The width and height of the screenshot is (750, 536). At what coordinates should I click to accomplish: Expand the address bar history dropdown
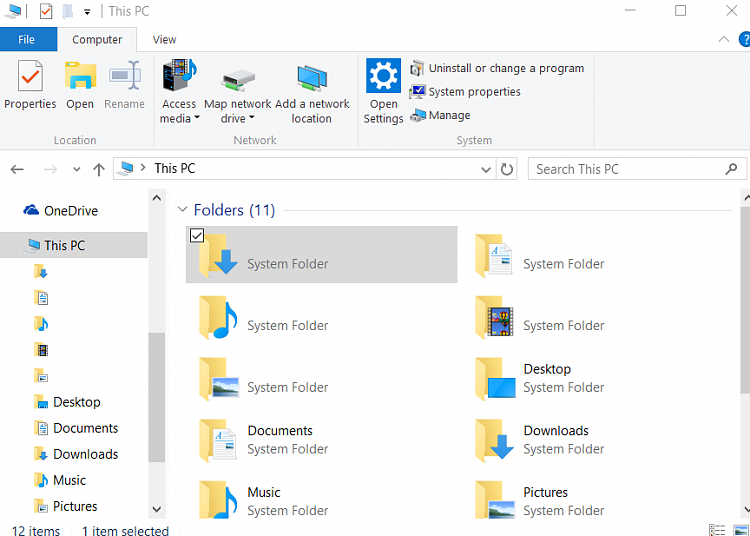click(486, 169)
